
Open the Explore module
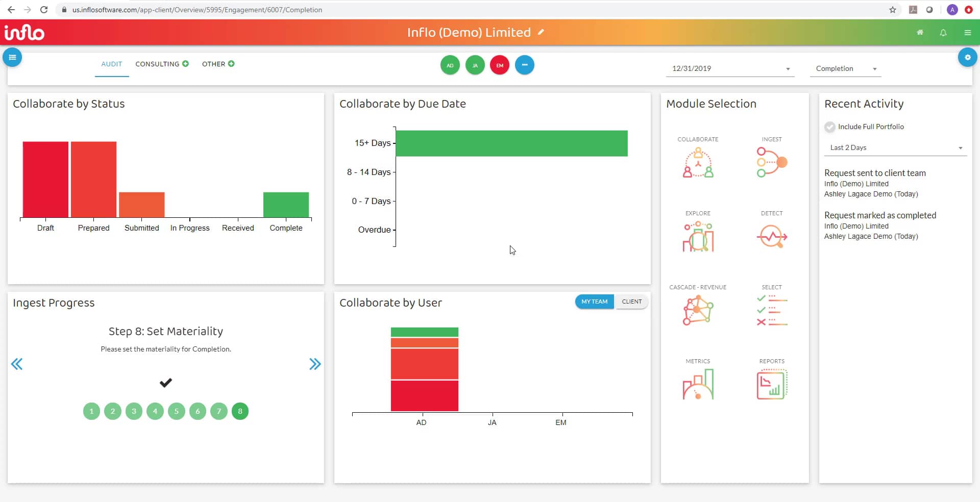[698, 236]
